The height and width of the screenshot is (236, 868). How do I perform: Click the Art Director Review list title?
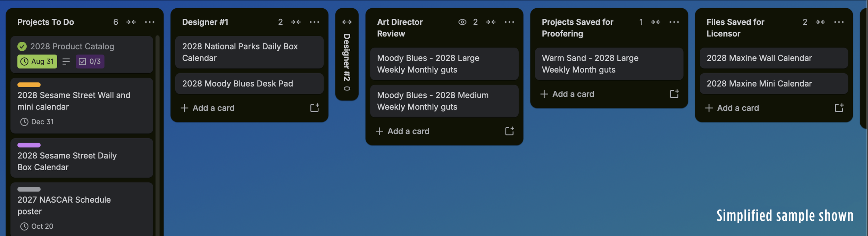point(400,28)
